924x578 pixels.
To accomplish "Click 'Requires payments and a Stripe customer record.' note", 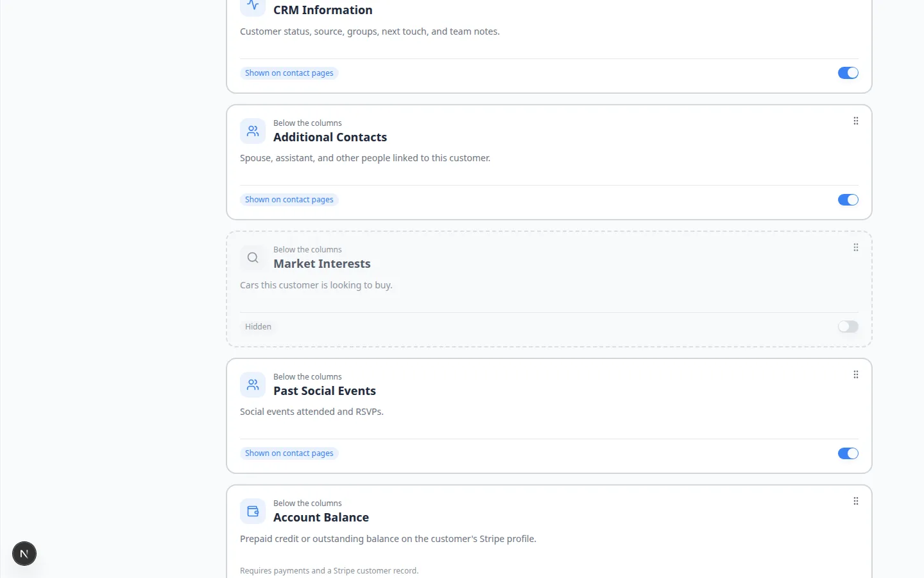I will pos(329,571).
